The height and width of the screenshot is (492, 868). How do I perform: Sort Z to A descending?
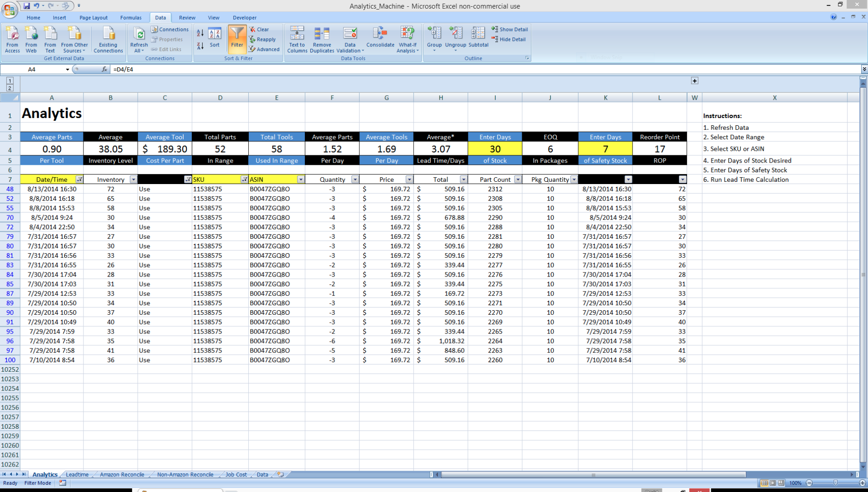[200, 46]
